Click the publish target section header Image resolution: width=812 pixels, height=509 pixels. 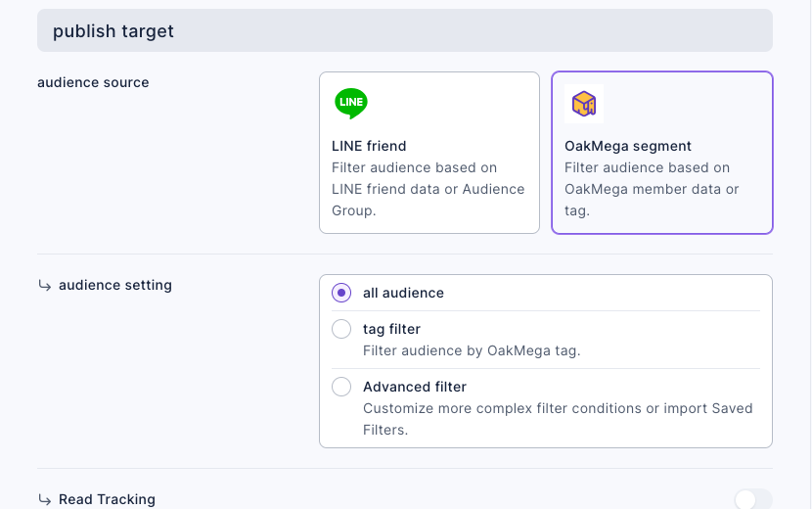pyautogui.click(x=405, y=30)
